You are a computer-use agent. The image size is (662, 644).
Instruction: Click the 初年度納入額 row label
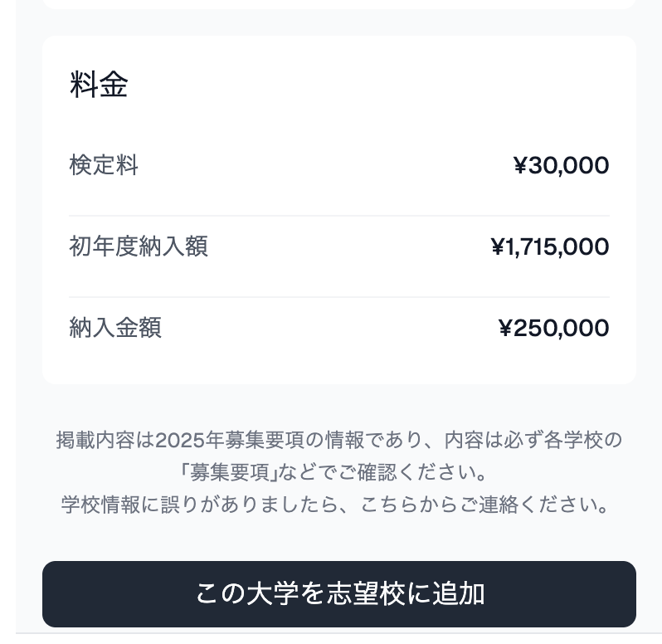(x=139, y=246)
